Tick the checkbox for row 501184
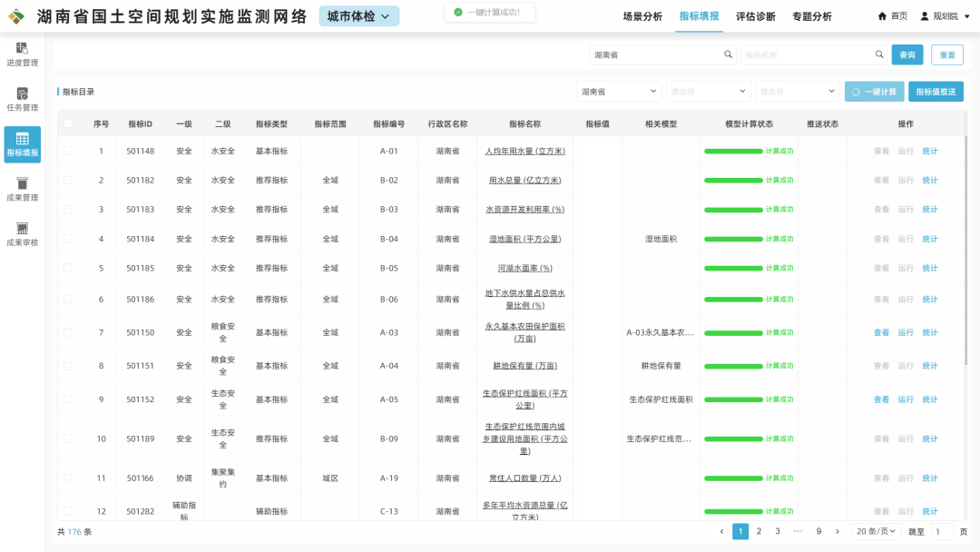 coord(67,239)
